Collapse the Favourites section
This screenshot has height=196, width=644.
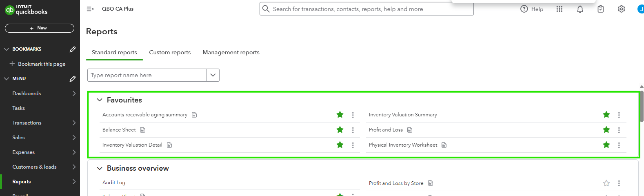(100, 100)
